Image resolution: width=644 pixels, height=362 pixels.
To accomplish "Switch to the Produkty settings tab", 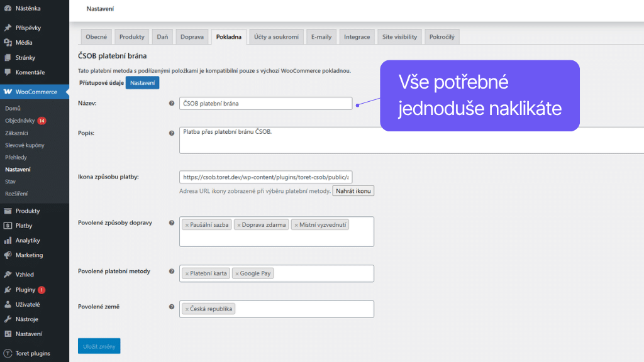I will pos(132,36).
